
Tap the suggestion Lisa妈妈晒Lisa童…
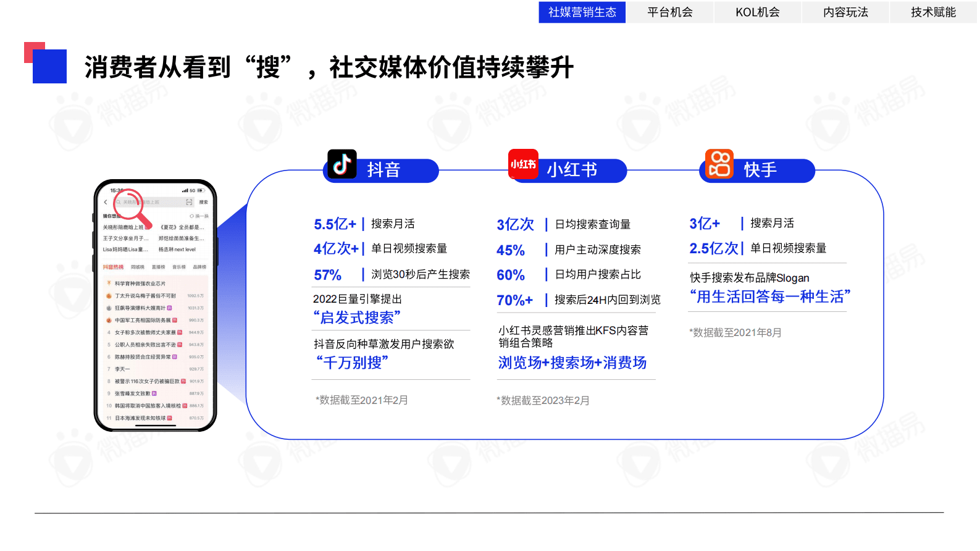pos(125,250)
